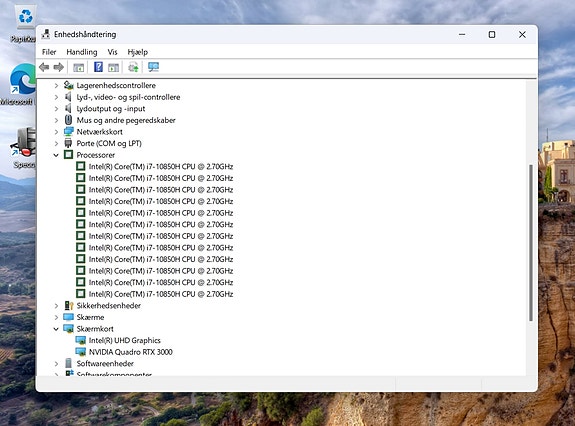Click the Back arrow toolbar icon
575x426 pixels.
point(44,67)
